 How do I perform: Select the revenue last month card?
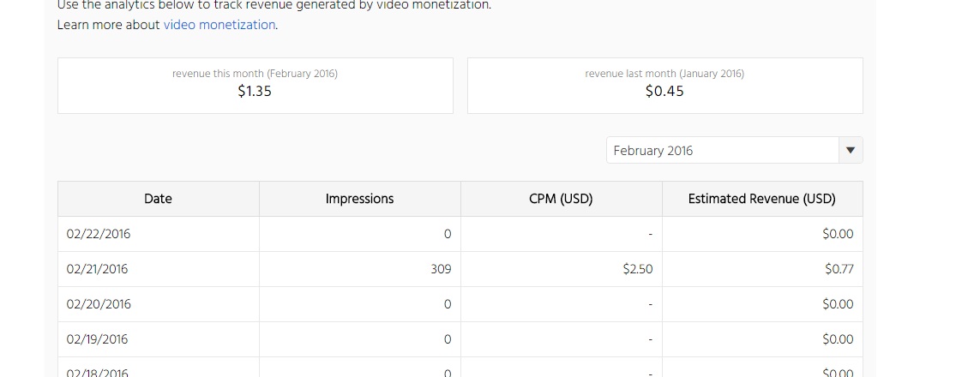[664, 85]
